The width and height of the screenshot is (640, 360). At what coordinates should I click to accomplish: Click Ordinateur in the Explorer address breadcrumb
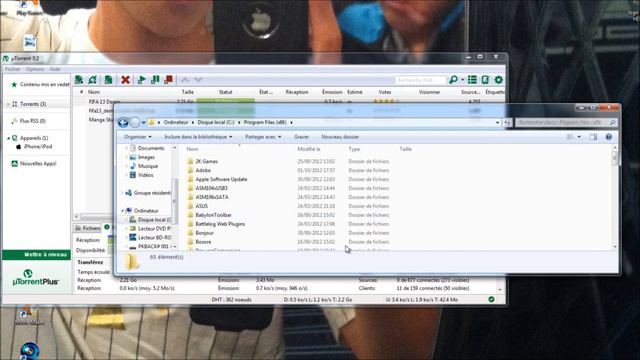click(176, 122)
